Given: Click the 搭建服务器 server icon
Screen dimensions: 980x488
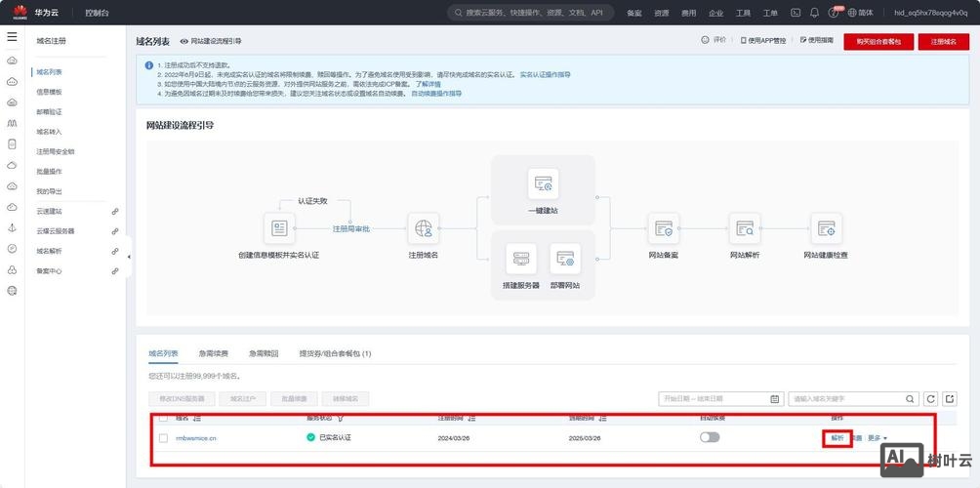Looking at the screenshot, I should 520,259.
